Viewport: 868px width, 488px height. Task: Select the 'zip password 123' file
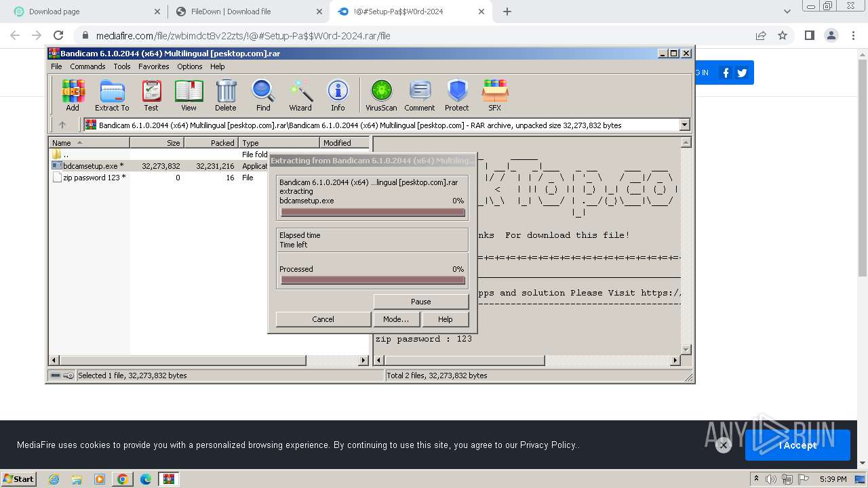click(91, 178)
